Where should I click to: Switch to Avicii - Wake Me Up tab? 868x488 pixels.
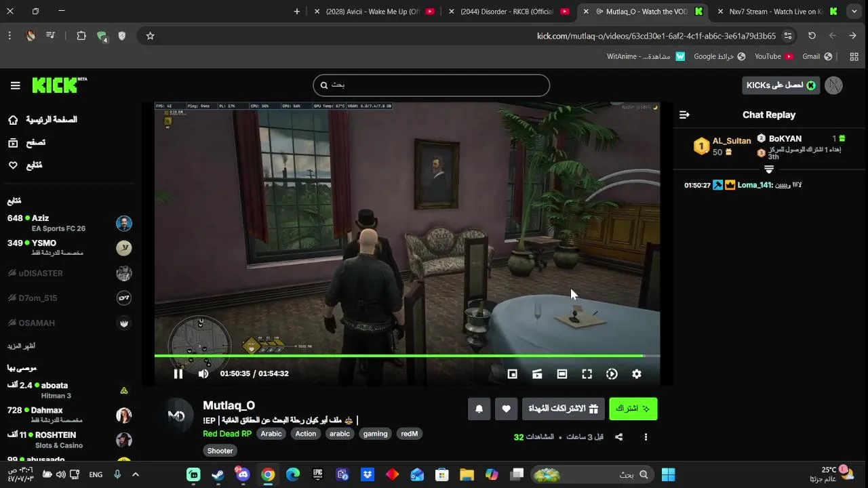click(x=374, y=12)
